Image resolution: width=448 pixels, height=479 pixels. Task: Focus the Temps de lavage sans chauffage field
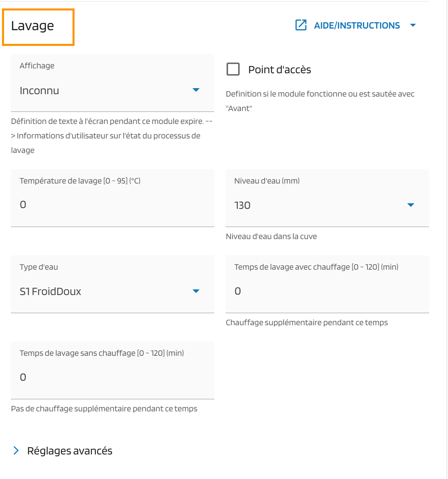[112, 376]
